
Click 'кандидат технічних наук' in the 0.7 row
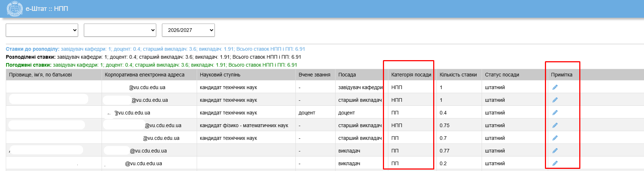tap(229, 138)
